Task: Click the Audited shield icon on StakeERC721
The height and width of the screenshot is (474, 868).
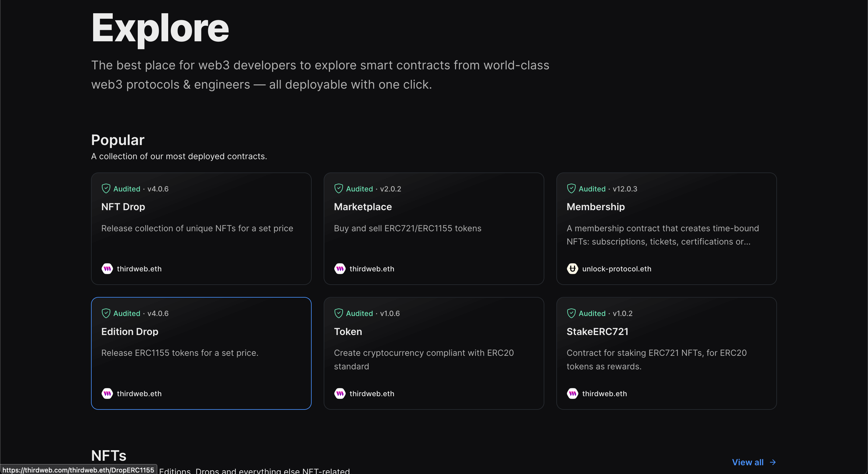Action: 571,313
